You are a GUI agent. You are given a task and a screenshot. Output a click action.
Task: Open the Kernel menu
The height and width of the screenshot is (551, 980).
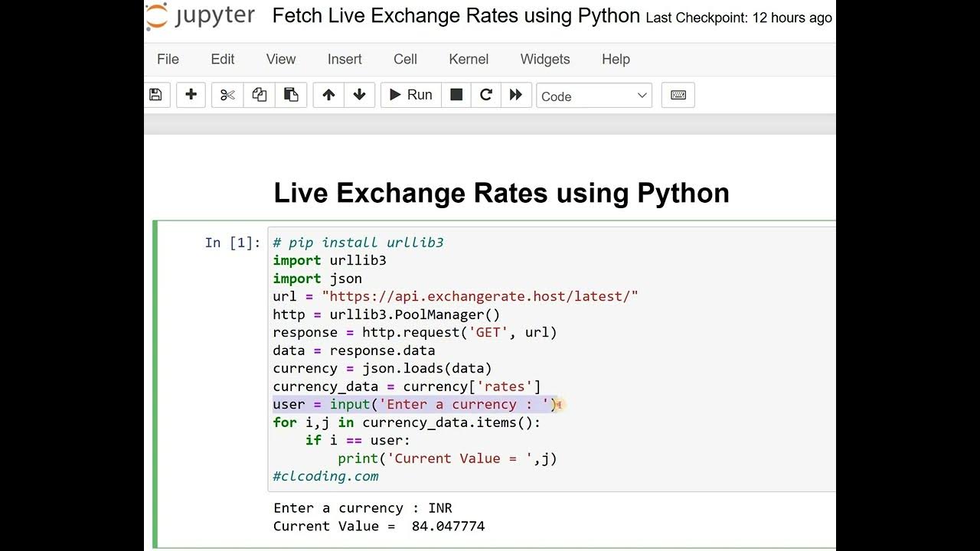tap(469, 59)
